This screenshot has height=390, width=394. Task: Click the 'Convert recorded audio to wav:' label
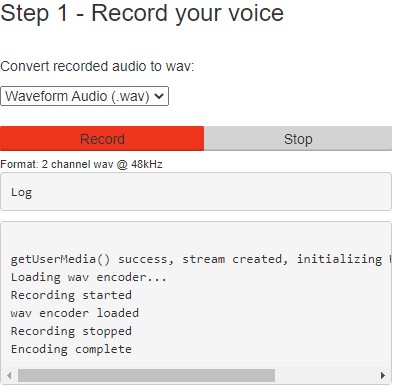97,66
